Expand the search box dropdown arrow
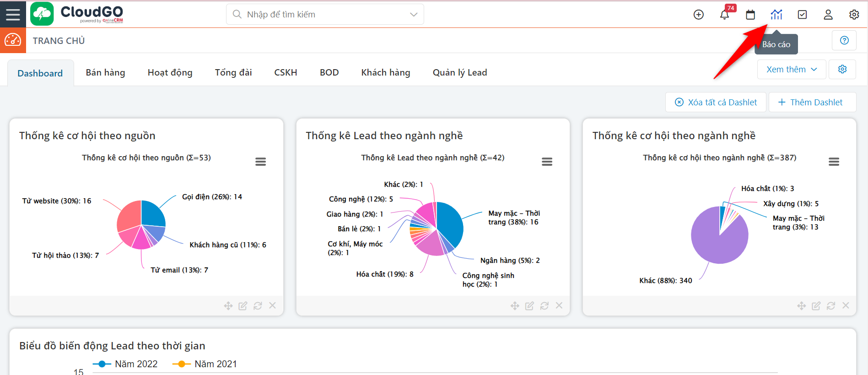 (x=414, y=15)
